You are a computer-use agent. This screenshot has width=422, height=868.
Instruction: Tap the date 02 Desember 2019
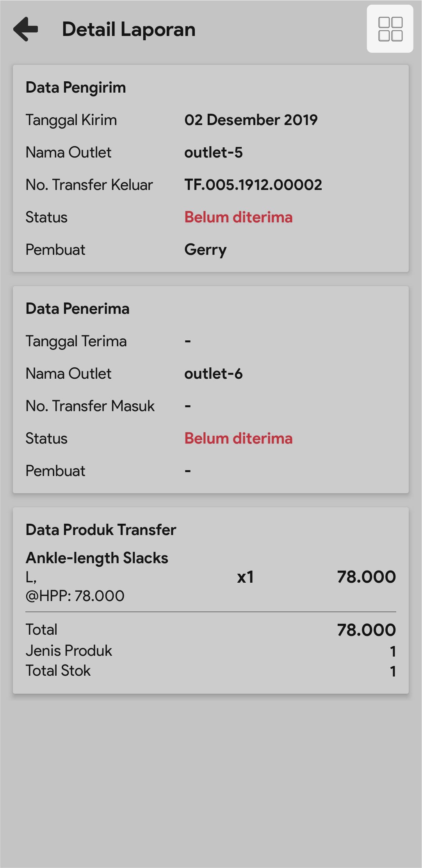(251, 120)
